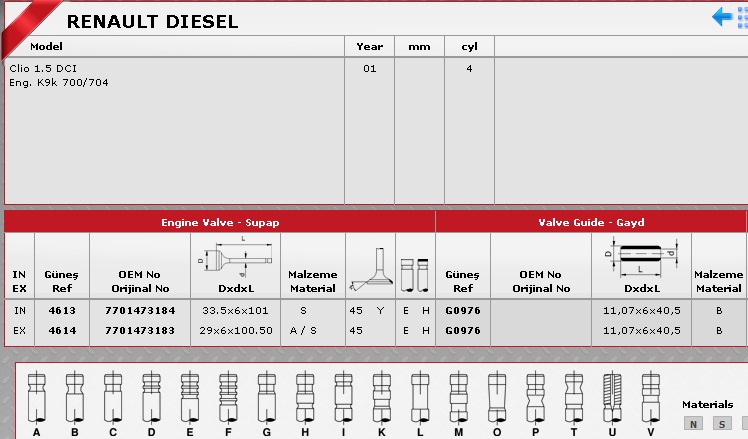Screen dimensions: 748x439
Task: Open Güneş Ref 4614 exhaust valve
Action: [62, 330]
